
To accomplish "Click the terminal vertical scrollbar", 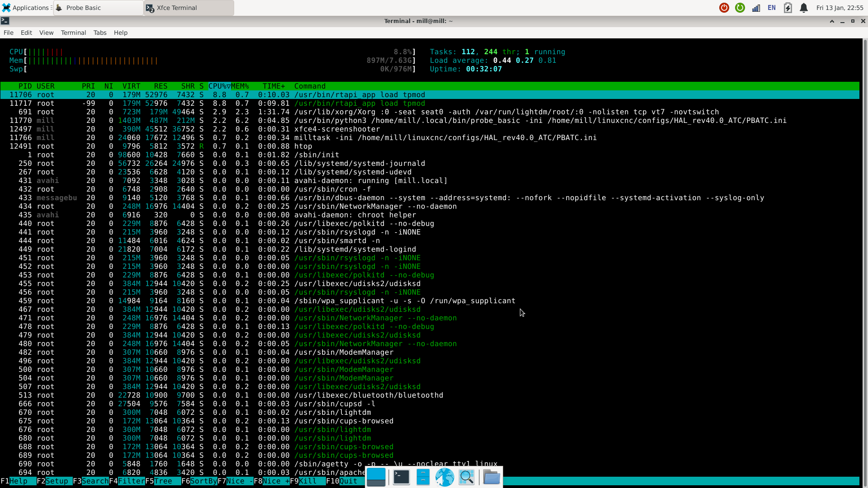I will [865, 262].
